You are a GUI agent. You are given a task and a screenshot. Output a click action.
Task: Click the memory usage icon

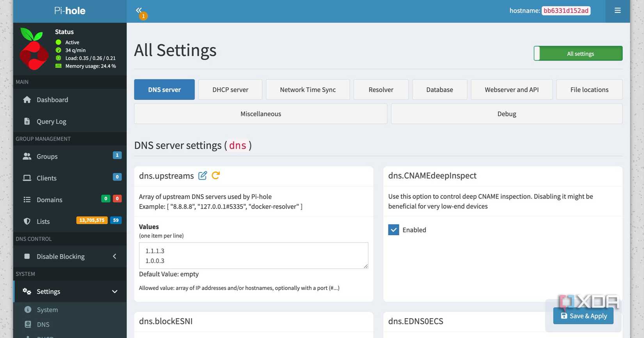(x=59, y=66)
